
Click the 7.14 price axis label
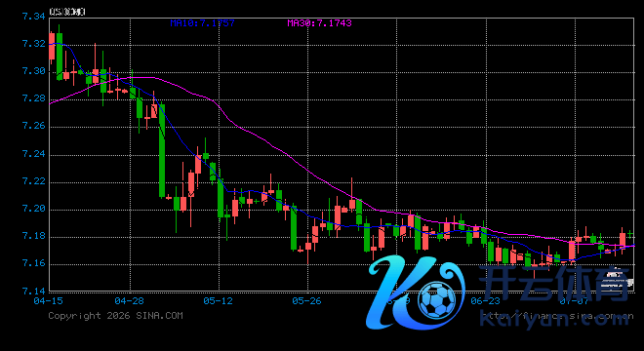[x=34, y=292]
